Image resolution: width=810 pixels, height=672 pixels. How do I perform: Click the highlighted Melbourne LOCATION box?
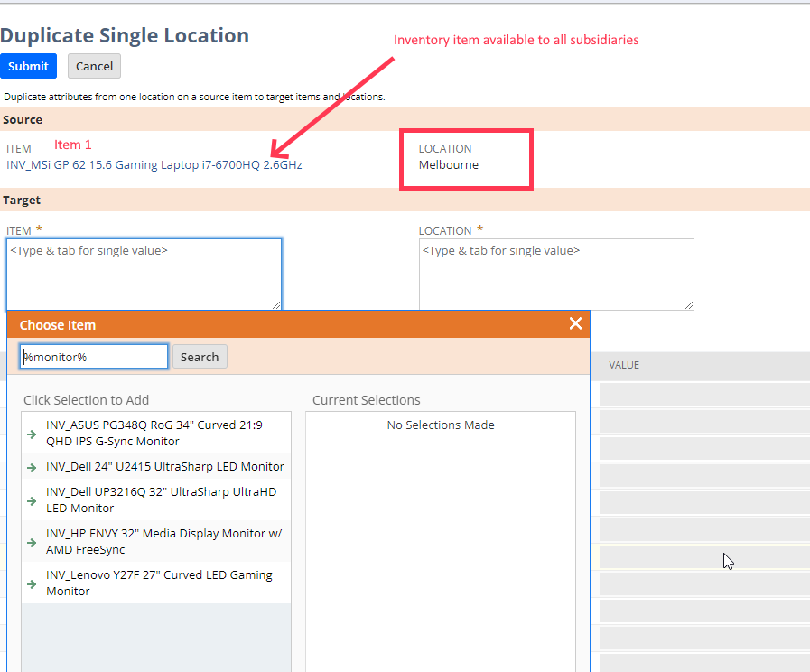coord(466,159)
